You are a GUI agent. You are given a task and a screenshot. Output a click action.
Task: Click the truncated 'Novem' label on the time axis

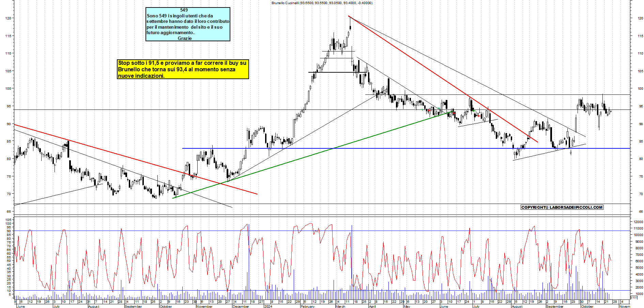coord(625,306)
